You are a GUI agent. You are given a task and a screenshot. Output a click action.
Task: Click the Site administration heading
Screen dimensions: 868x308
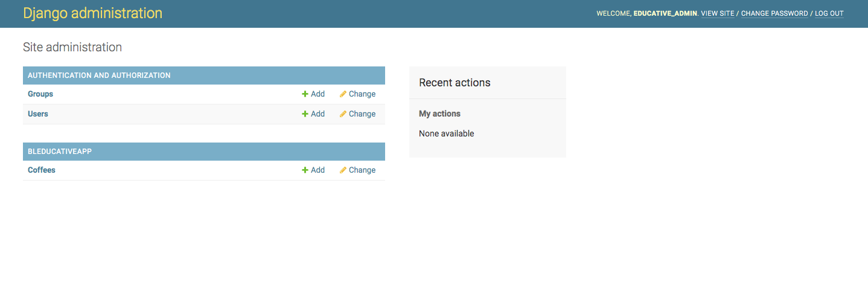pos(72,47)
